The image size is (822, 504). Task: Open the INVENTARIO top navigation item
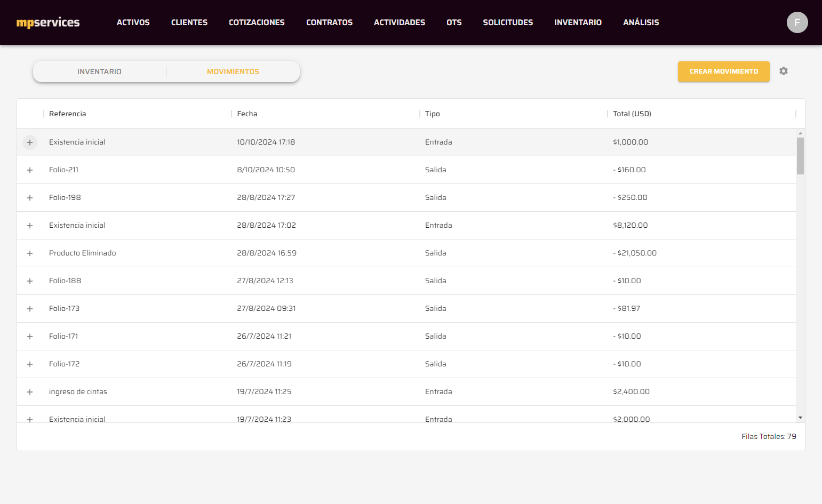(x=578, y=22)
